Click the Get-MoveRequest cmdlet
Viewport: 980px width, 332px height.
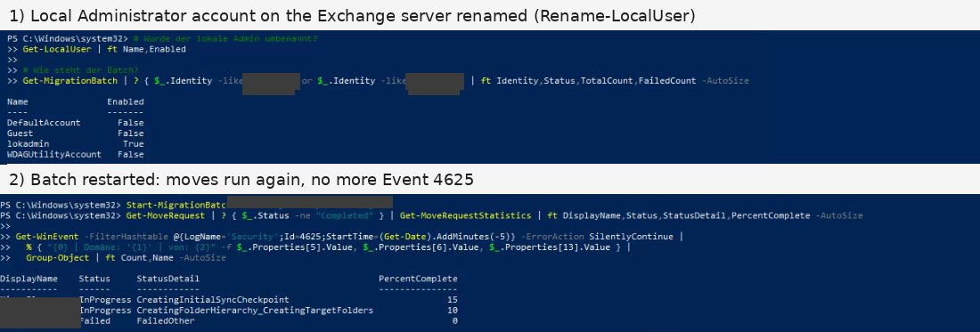click(x=165, y=216)
